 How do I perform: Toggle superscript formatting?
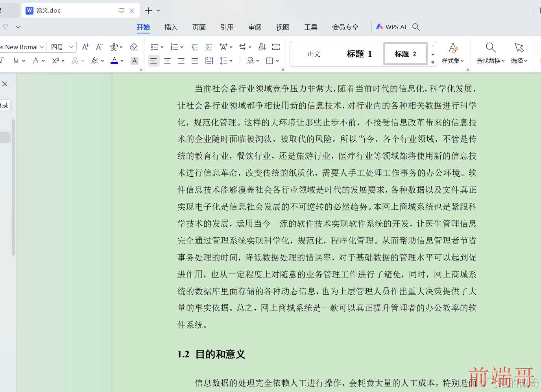point(55,61)
